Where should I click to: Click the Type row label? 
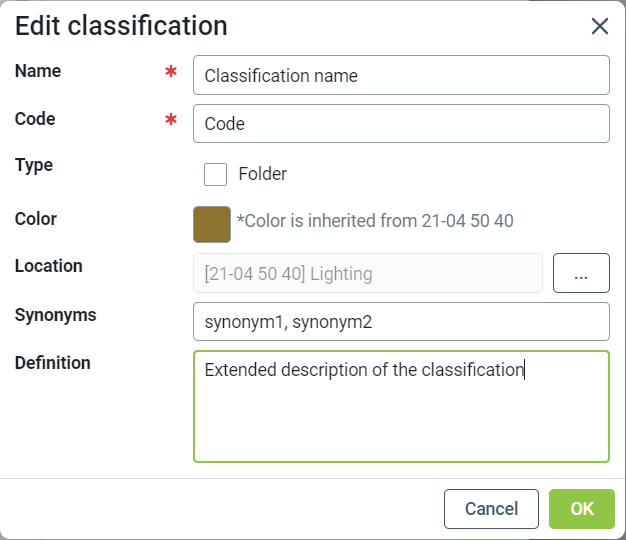[x=34, y=165]
